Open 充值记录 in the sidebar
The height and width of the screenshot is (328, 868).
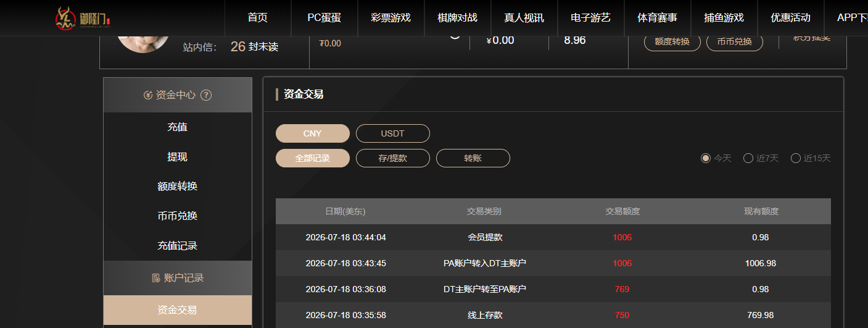click(178, 246)
